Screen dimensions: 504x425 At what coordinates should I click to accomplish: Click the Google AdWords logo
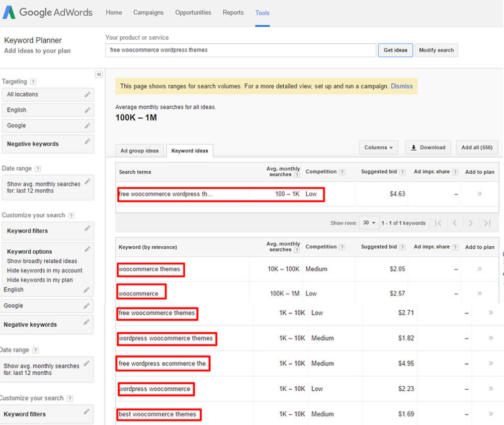[47, 12]
